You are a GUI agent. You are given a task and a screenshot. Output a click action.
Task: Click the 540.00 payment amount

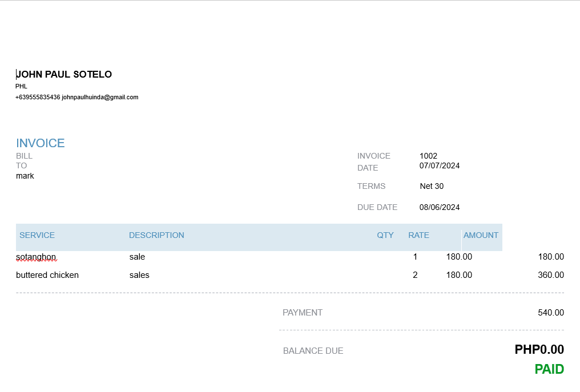[551, 313]
